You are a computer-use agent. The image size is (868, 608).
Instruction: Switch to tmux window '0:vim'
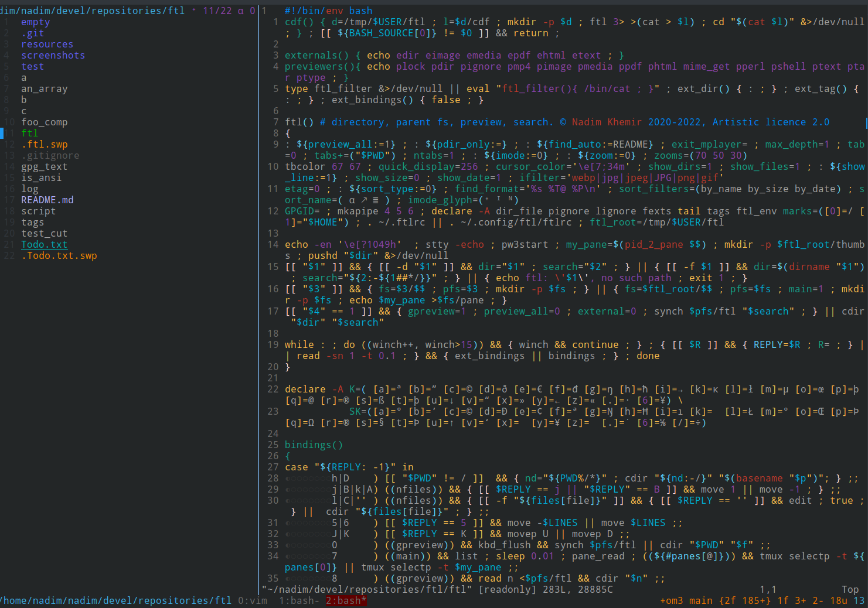tap(253, 601)
